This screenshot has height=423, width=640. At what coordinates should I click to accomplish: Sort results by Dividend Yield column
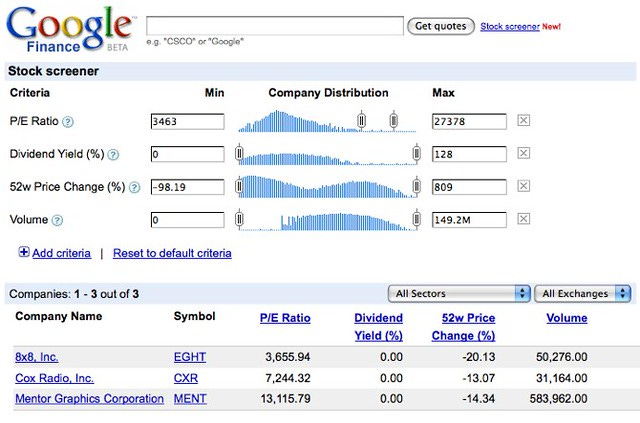[378, 327]
